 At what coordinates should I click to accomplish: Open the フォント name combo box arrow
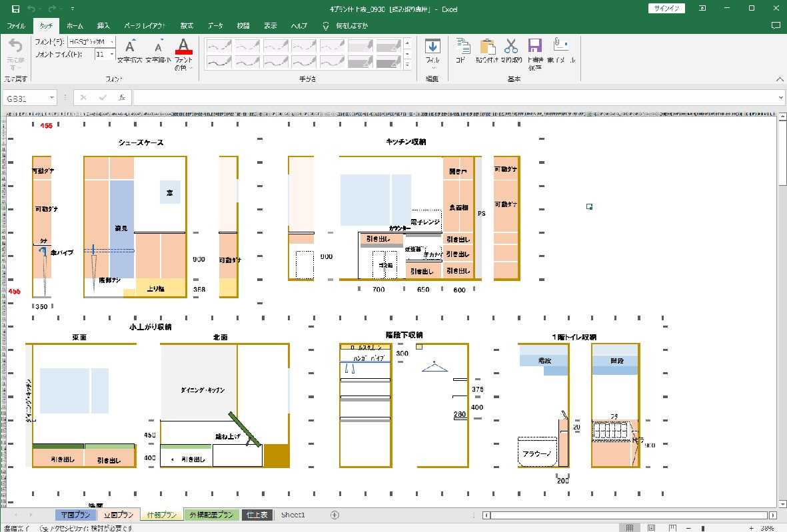112,42
